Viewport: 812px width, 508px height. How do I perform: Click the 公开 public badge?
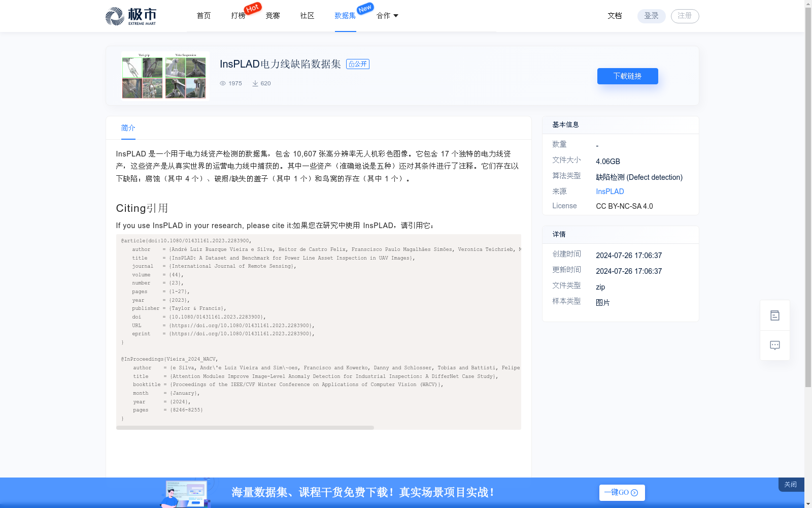(x=358, y=64)
